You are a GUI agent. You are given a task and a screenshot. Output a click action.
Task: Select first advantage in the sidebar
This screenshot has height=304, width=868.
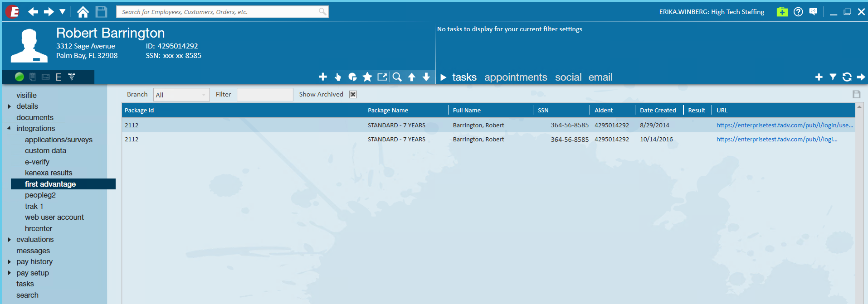point(63,184)
